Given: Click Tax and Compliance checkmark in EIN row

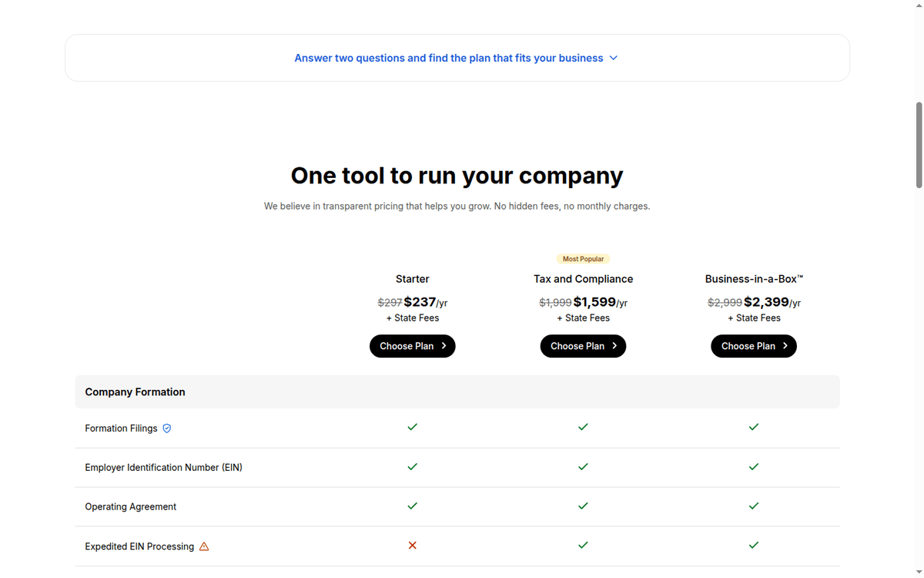Looking at the screenshot, I should click(583, 467).
